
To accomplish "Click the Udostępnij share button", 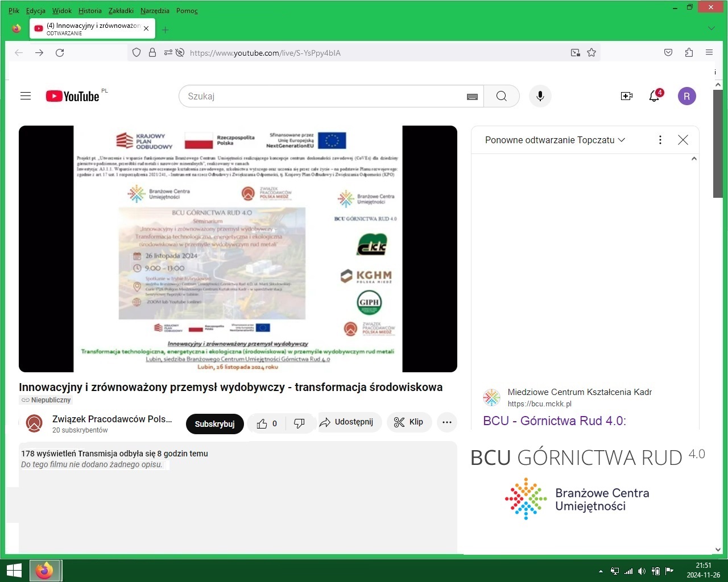I will tap(346, 422).
